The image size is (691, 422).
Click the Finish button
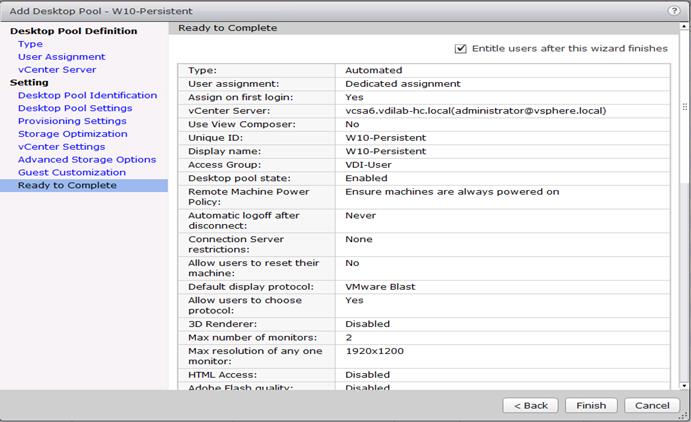click(x=591, y=405)
